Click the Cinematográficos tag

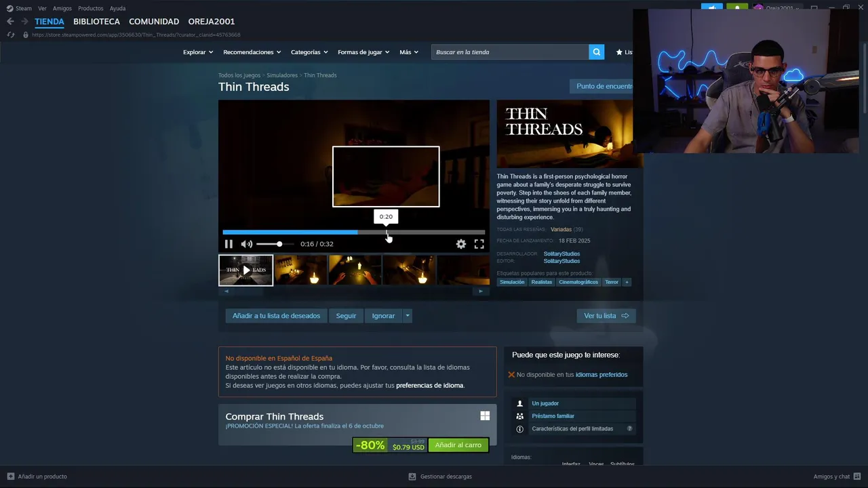[578, 282]
